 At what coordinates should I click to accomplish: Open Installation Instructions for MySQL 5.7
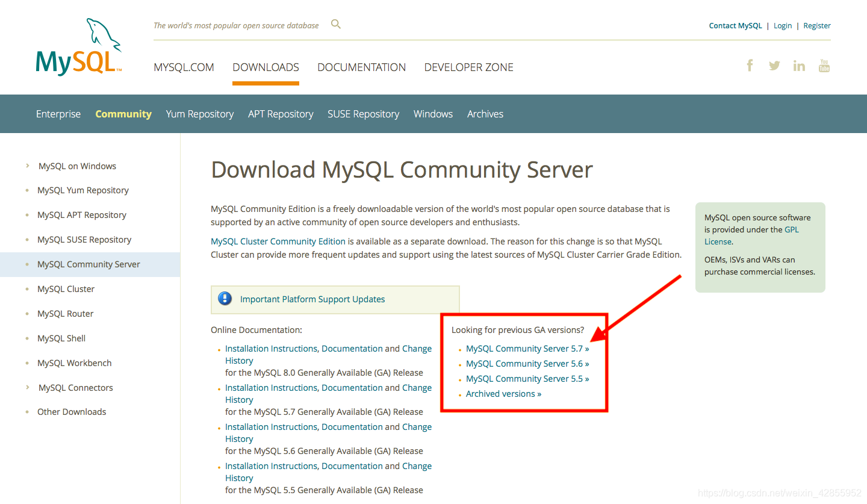[271, 388]
